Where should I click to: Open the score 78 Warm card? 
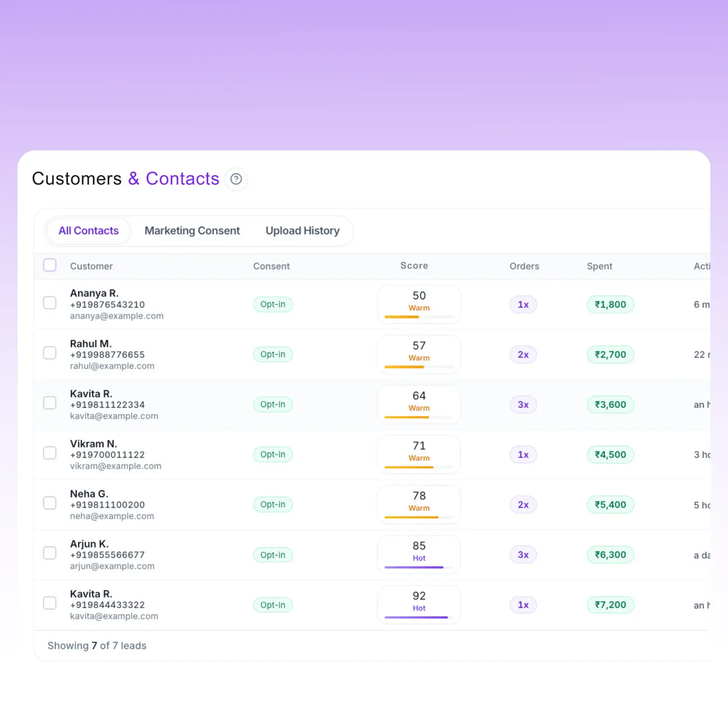click(x=419, y=504)
